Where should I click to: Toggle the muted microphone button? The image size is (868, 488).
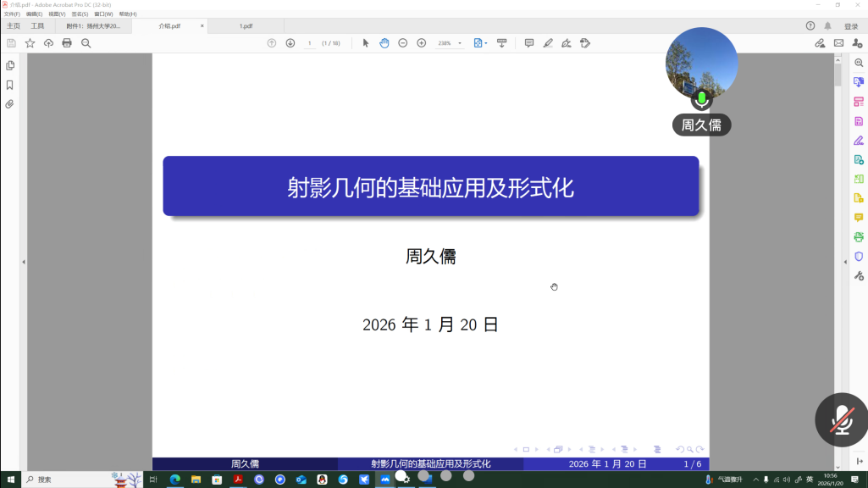point(841,419)
